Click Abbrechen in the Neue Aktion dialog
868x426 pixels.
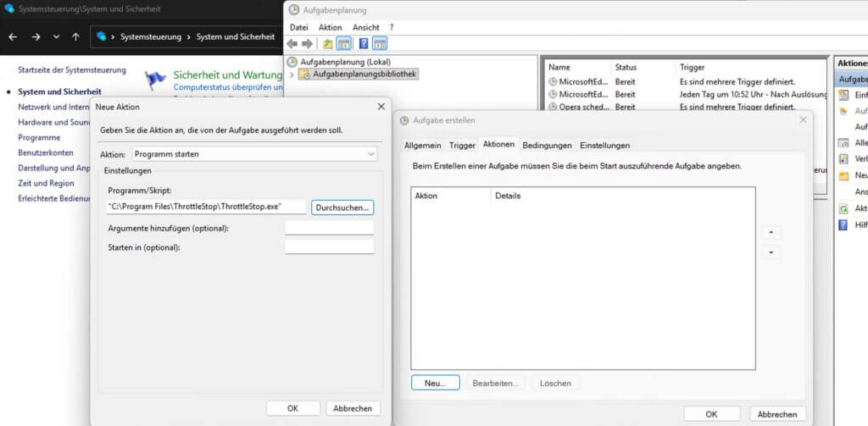click(353, 408)
